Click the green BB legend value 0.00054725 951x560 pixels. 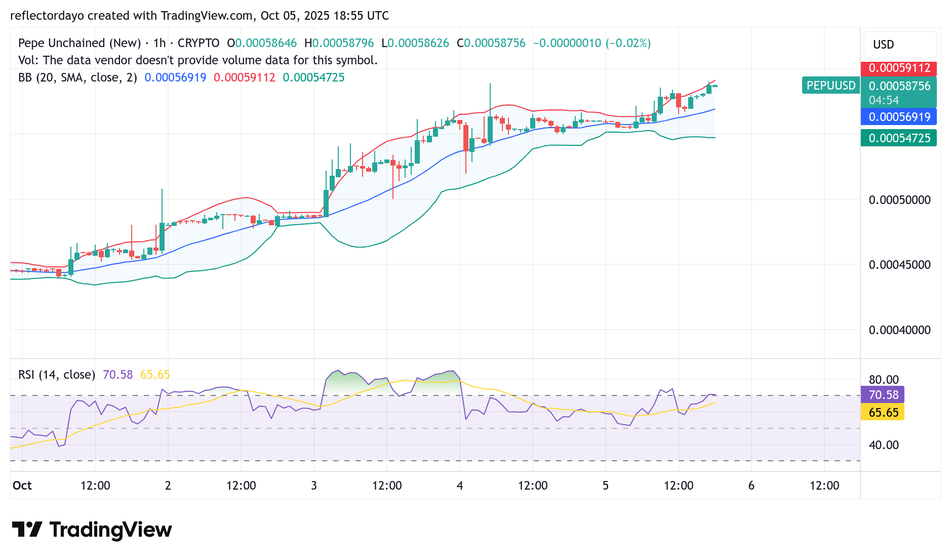pyautogui.click(x=313, y=77)
